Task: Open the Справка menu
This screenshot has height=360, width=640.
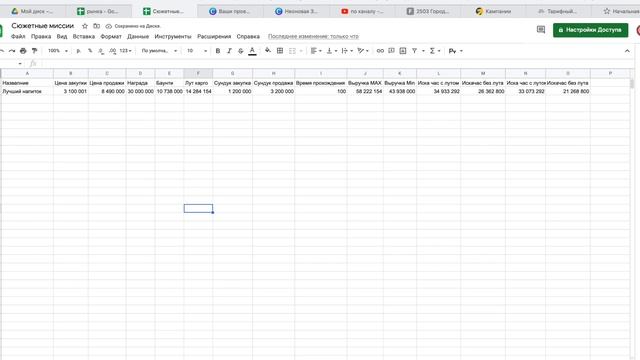Action: 248,37
